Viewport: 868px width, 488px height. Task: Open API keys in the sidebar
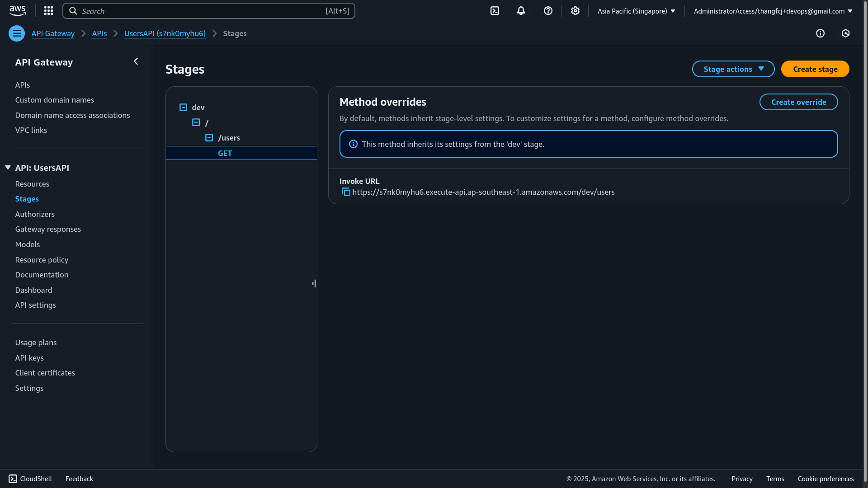(x=29, y=358)
